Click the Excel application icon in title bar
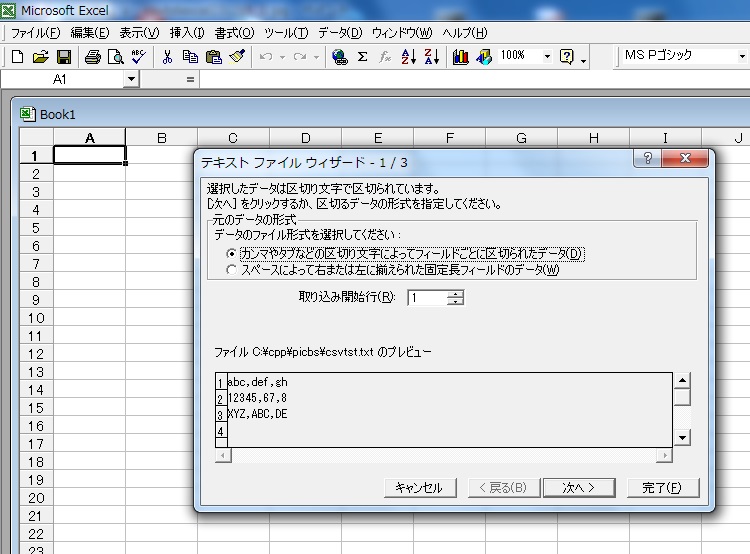 click(x=8, y=10)
